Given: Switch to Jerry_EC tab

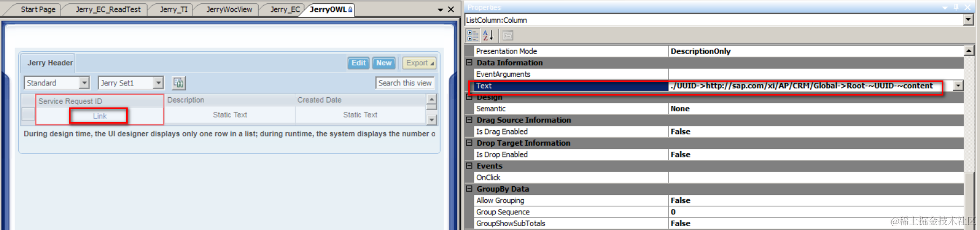Looking at the screenshot, I should 285,9.
